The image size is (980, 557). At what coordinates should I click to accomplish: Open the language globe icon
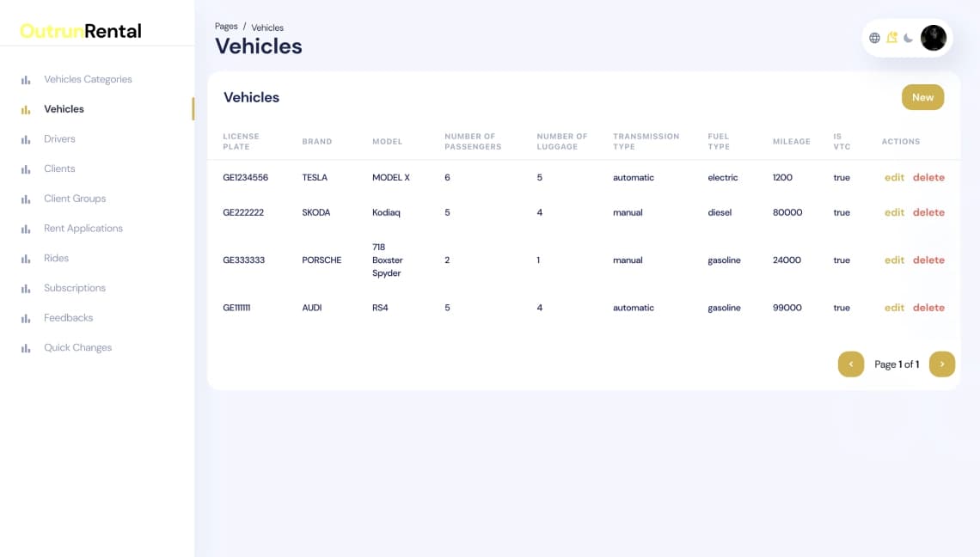click(x=874, y=38)
